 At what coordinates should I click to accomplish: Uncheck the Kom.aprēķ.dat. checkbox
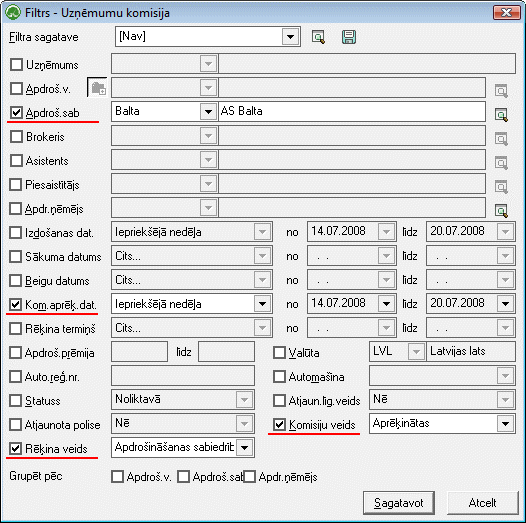(15, 304)
